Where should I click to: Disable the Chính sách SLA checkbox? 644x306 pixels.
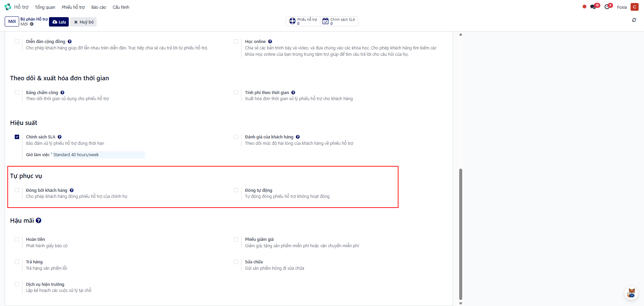[17, 137]
